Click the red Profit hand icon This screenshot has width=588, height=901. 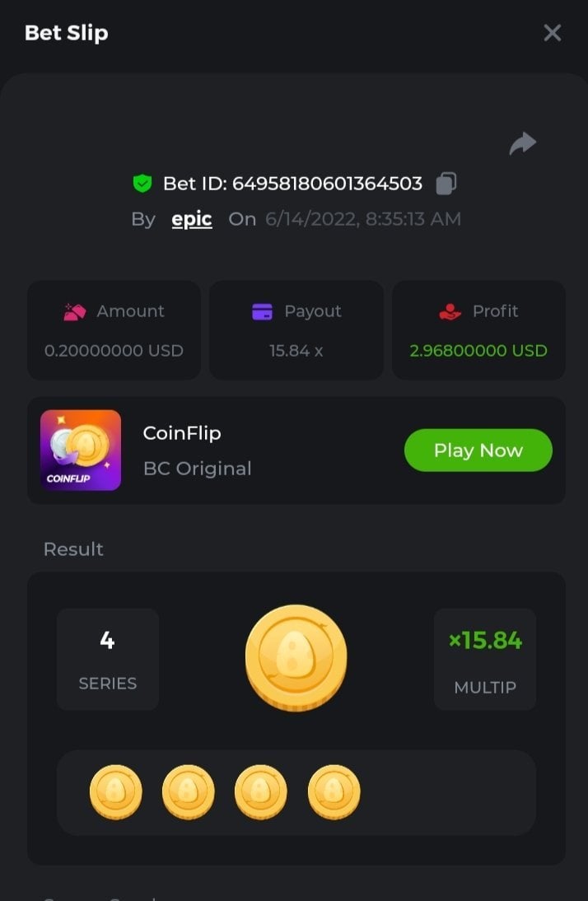[x=450, y=311]
